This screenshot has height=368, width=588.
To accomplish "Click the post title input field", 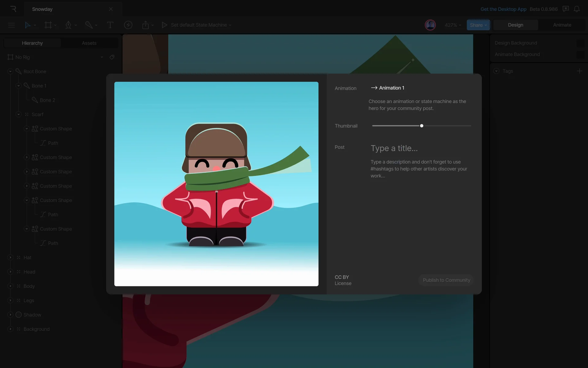I will (394, 148).
